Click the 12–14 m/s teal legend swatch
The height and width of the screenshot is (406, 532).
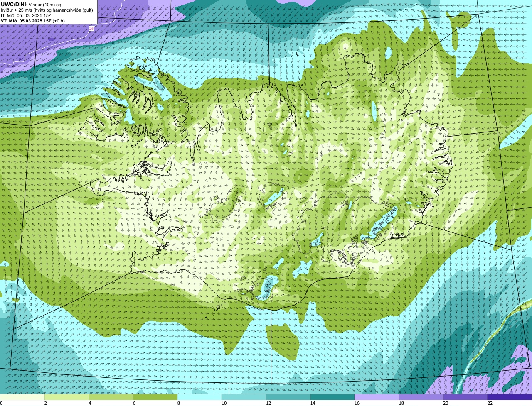(x=288, y=397)
